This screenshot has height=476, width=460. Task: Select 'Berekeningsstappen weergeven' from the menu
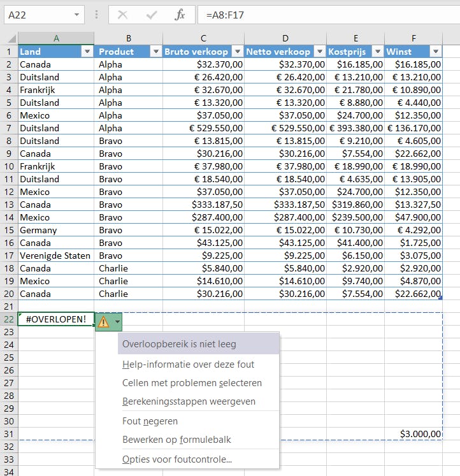(189, 401)
